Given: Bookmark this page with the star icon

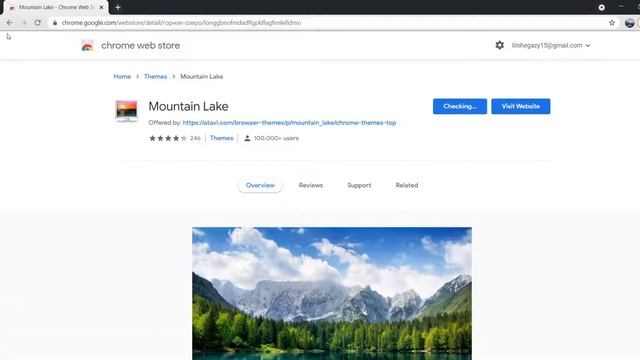Looking at the screenshot, I should coord(612,23).
